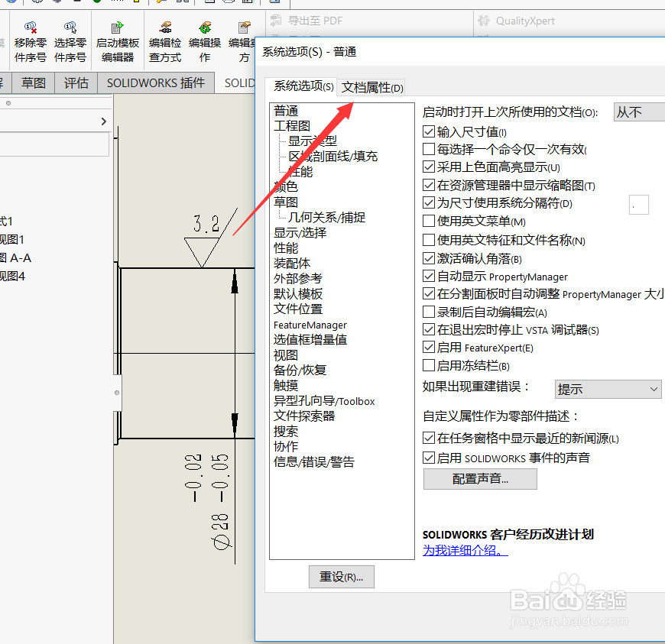Toggle 在分割面板时自动调整 PropertyManager 大小 checkbox
Viewport: 665px width, 644px height.
point(429,293)
